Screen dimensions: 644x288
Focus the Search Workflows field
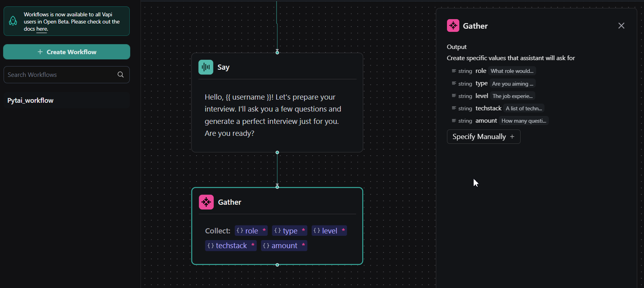point(60,75)
